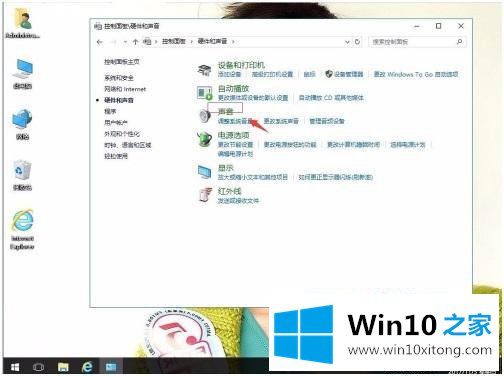Viewport: 504px width, 376px height.
Task: Go to 系统和安全 in the sidebar
Action: (119, 78)
